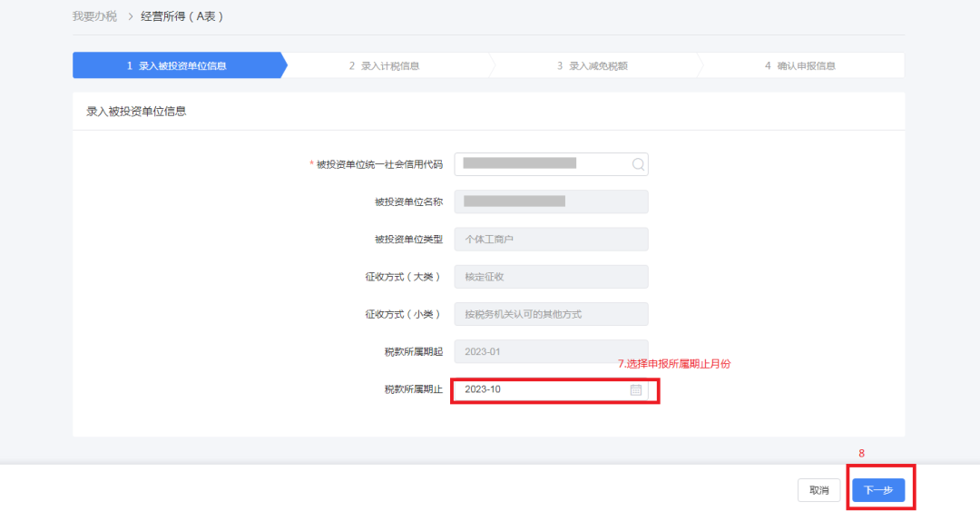Open the 税款所属期止 date picker 2023-10

coord(551,389)
